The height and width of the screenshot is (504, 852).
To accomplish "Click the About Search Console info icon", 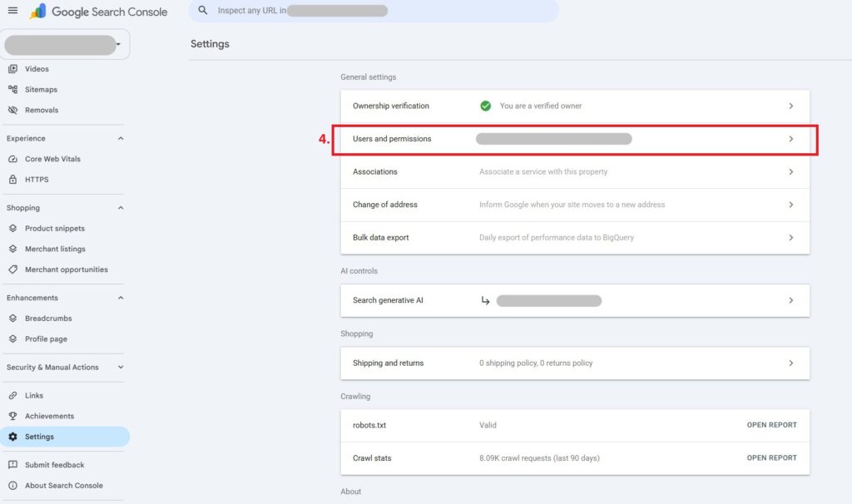I will click(13, 486).
